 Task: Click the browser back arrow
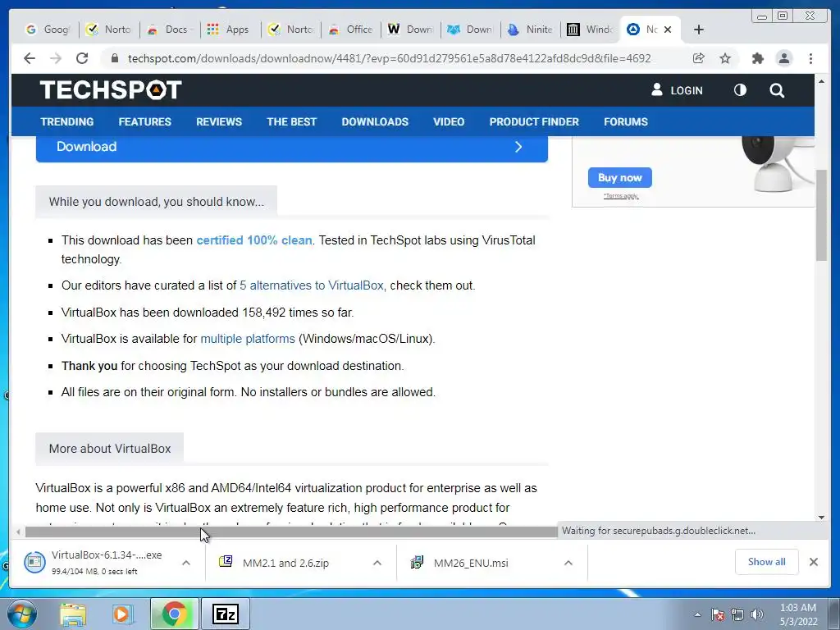[x=30, y=58]
